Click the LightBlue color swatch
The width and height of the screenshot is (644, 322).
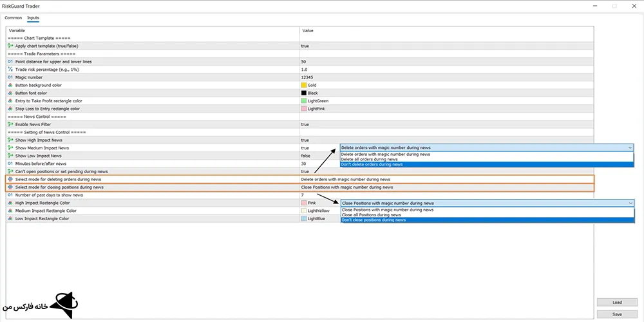304,218
